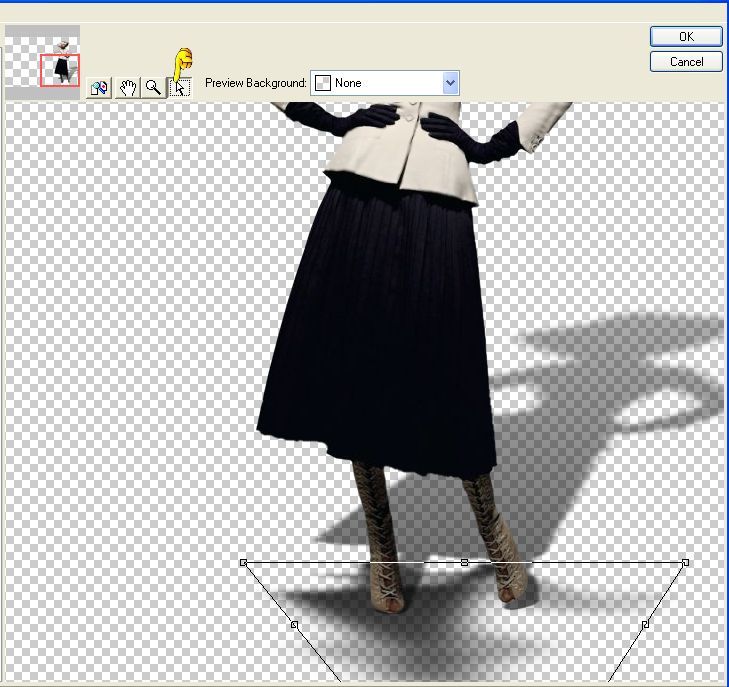Select the arrow selection tool
This screenshot has width=729, height=687.
click(179, 87)
